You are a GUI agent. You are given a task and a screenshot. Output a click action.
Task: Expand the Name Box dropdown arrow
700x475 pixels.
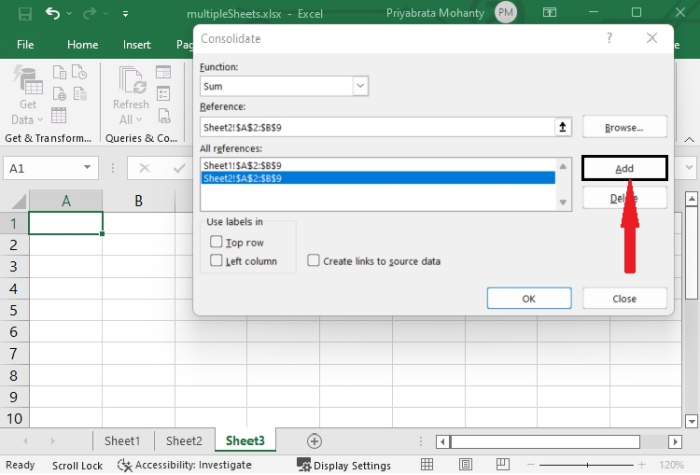89,169
